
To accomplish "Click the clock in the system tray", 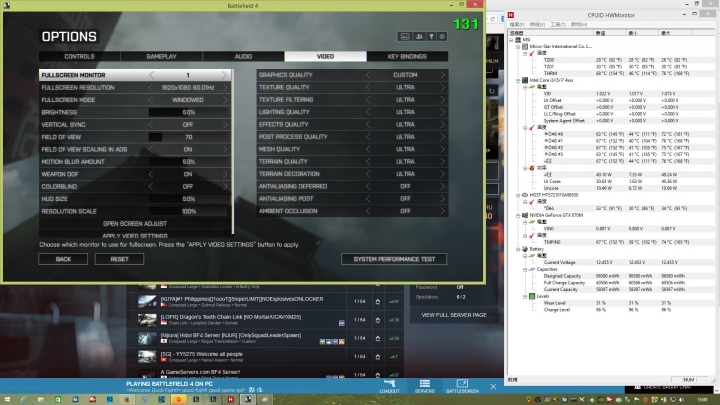I will coord(703,400).
